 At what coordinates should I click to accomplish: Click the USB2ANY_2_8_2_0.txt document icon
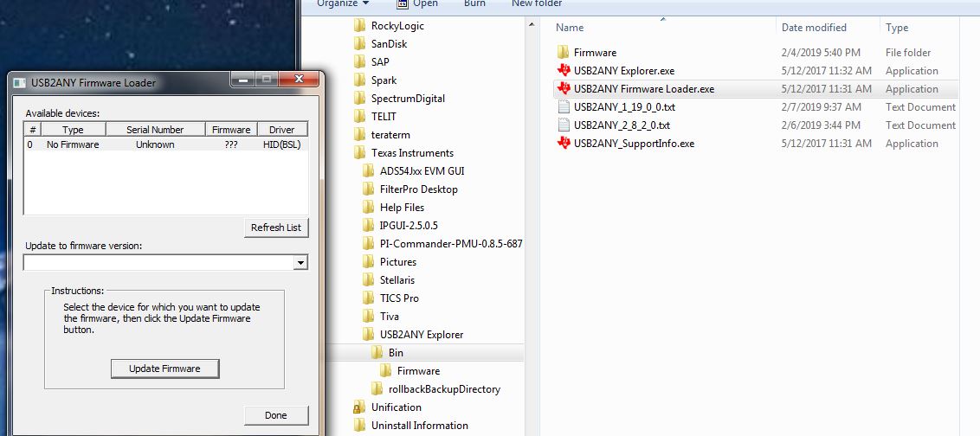[x=564, y=125]
